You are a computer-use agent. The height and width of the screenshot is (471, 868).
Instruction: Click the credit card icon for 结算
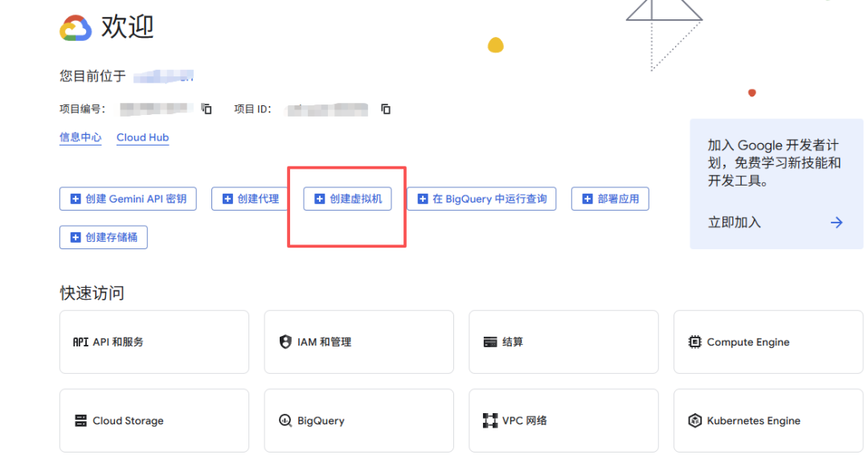click(490, 342)
